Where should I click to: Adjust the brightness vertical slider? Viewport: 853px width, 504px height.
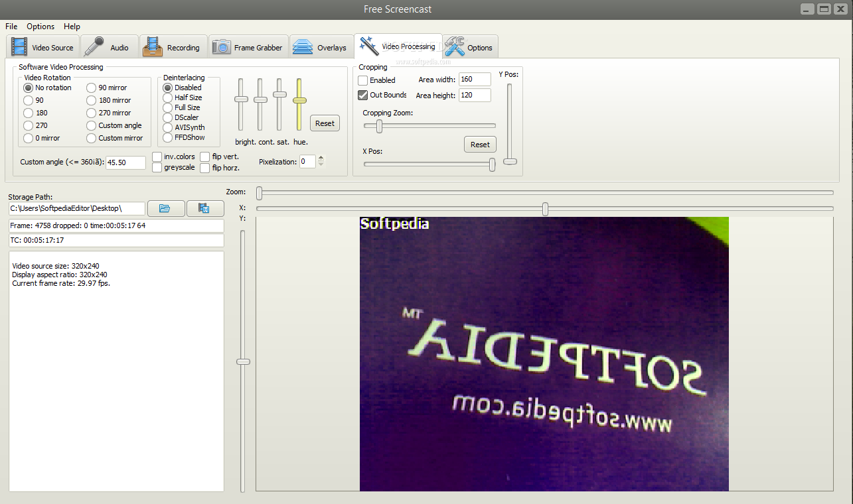point(241,104)
